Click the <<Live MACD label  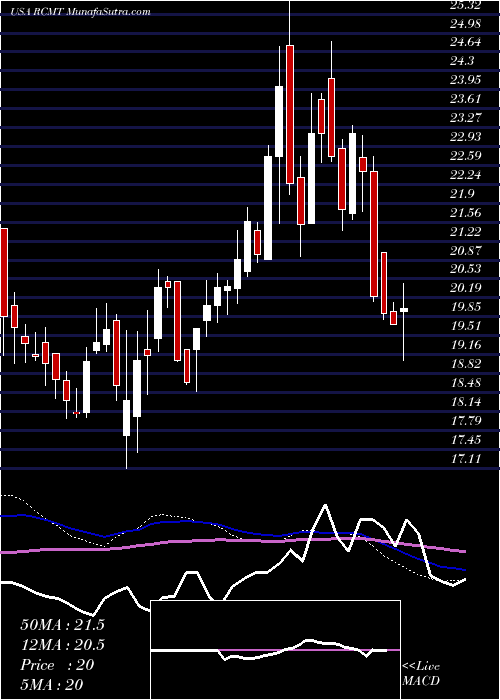pos(421,674)
